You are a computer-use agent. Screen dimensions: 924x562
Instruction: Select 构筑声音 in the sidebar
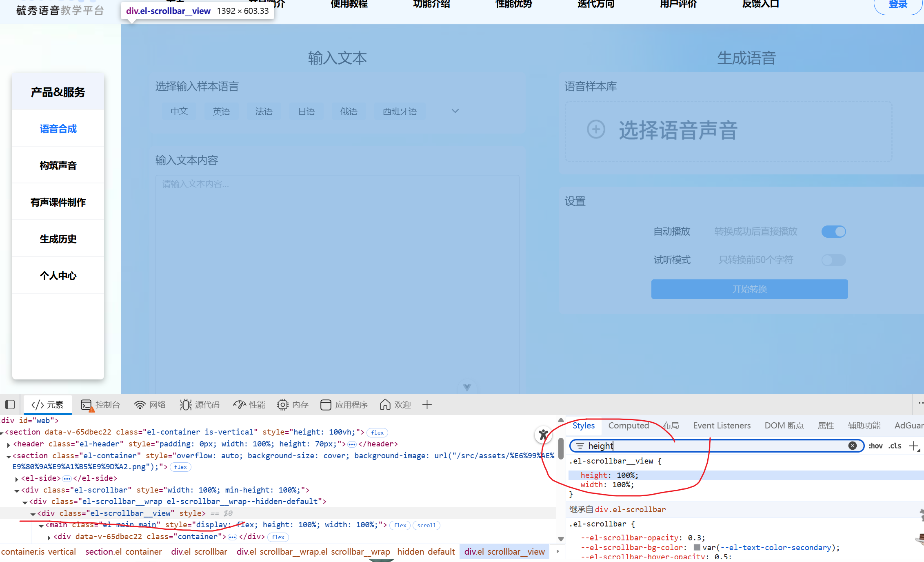click(58, 165)
